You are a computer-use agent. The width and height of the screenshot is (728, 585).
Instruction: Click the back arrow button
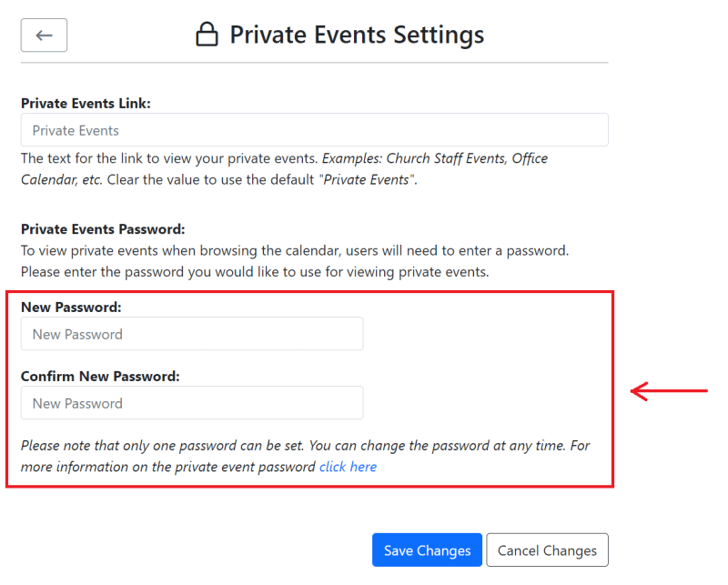44,35
